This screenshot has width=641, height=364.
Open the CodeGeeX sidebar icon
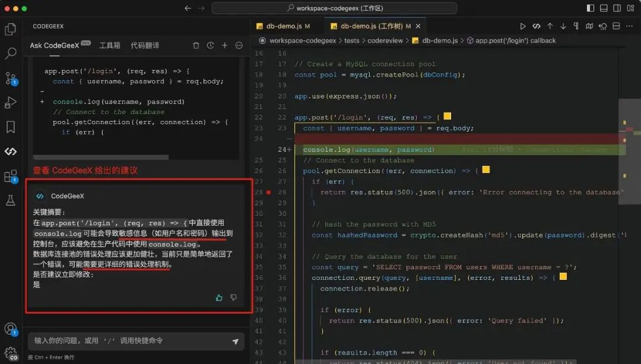click(x=11, y=152)
